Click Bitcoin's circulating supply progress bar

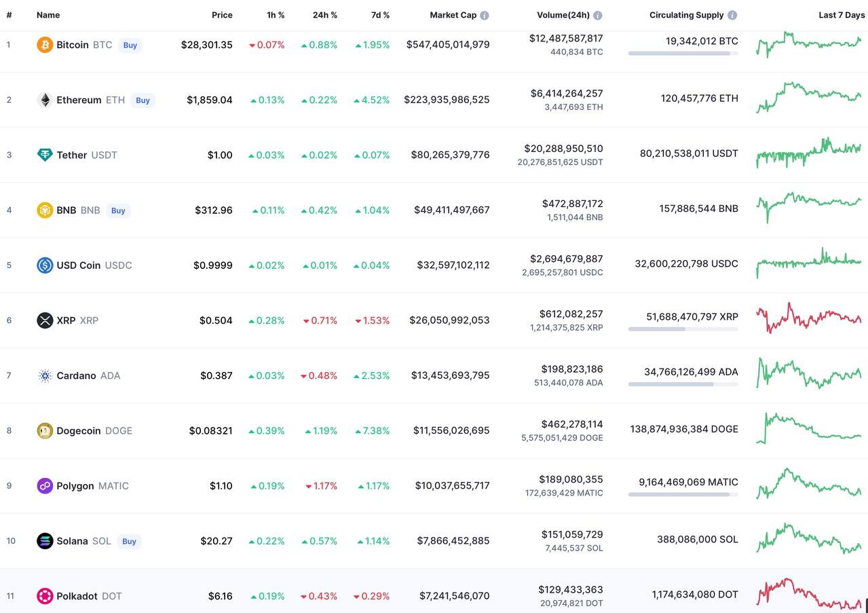click(683, 53)
